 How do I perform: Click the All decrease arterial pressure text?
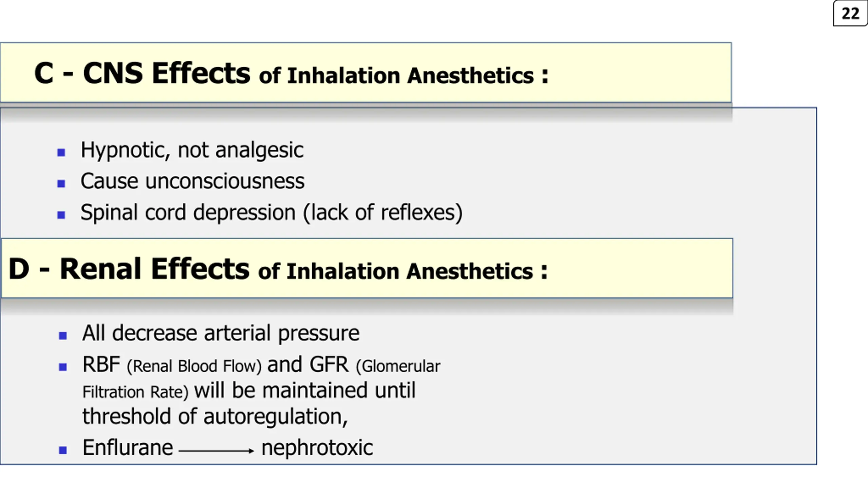click(x=221, y=333)
